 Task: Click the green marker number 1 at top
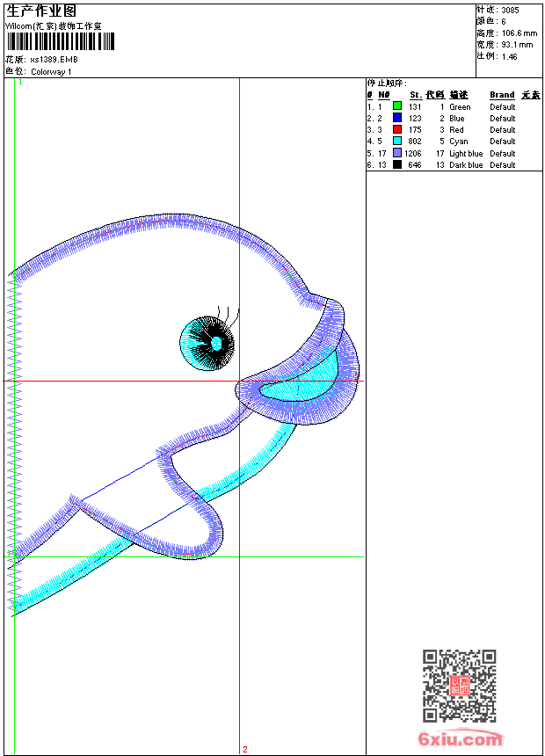(20, 82)
